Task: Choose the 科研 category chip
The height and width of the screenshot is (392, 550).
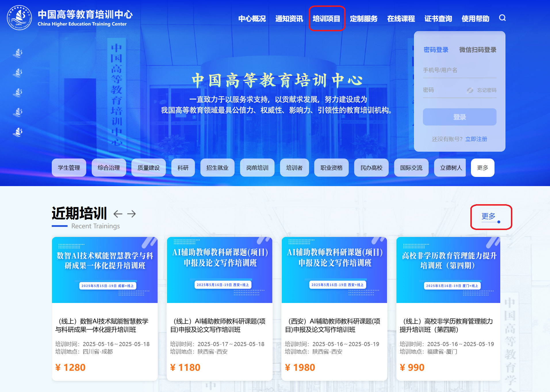Action: [x=183, y=168]
